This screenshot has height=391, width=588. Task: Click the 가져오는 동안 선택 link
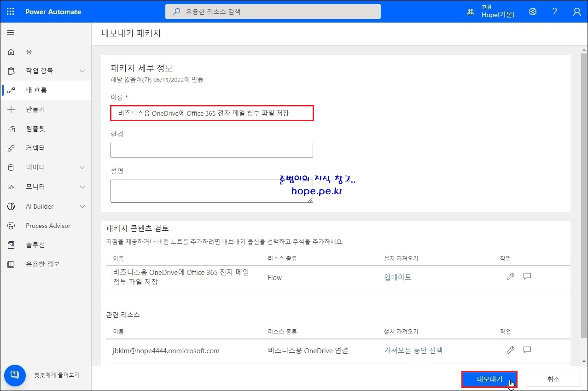[x=413, y=350]
